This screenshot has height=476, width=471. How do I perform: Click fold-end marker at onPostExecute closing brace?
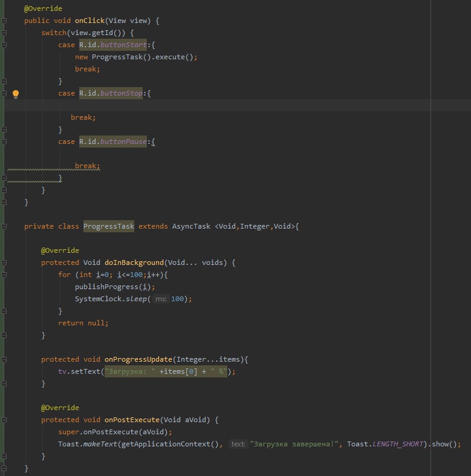coord(4,456)
